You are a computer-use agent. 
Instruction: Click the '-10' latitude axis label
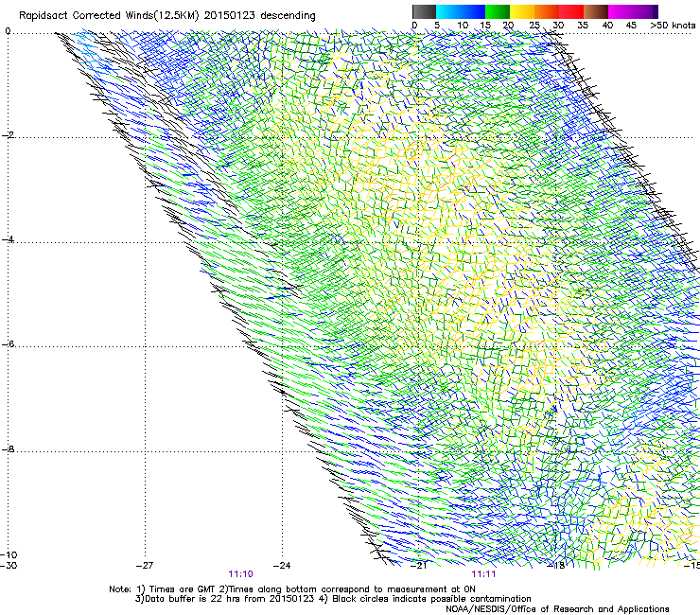tap(9, 554)
